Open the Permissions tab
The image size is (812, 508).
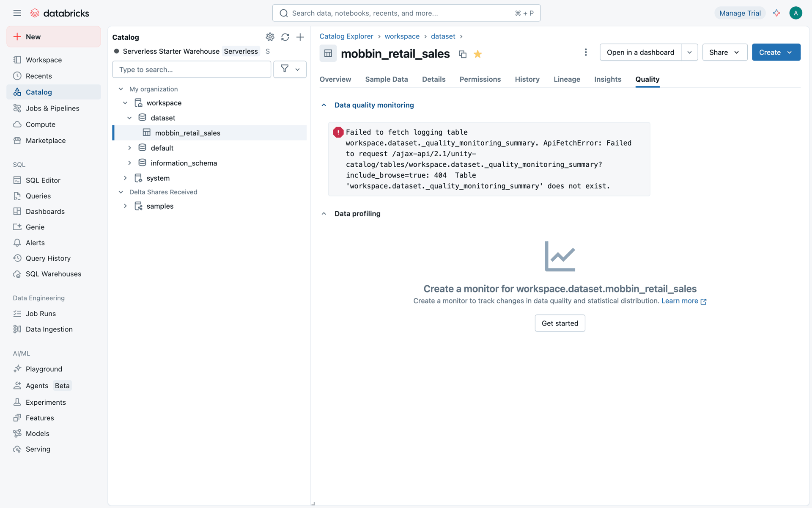coord(480,79)
